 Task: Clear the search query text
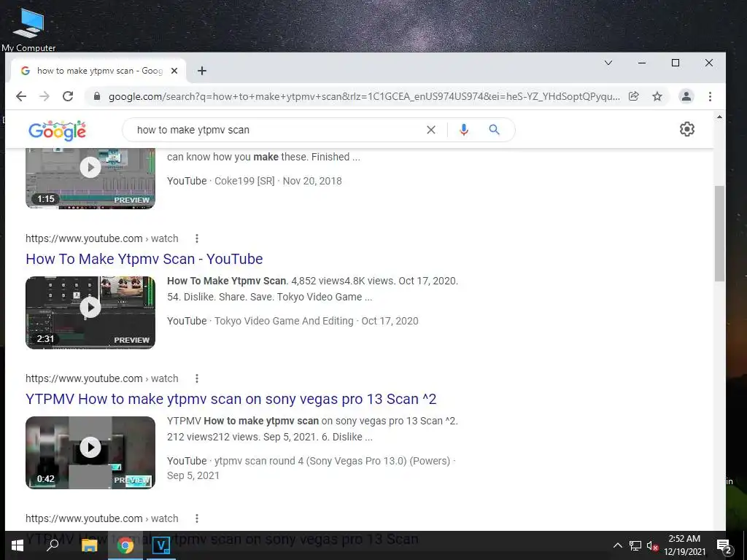click(x=430, y=130)
